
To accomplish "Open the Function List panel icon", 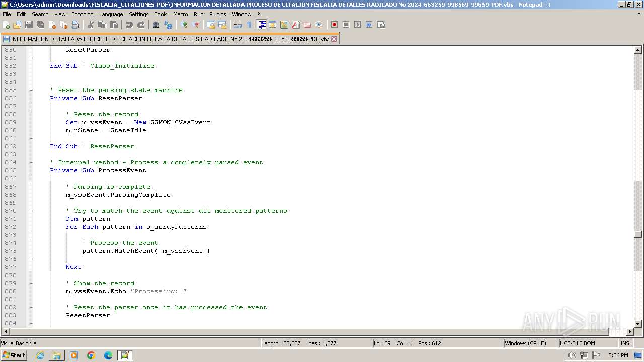I will point(296,25).
